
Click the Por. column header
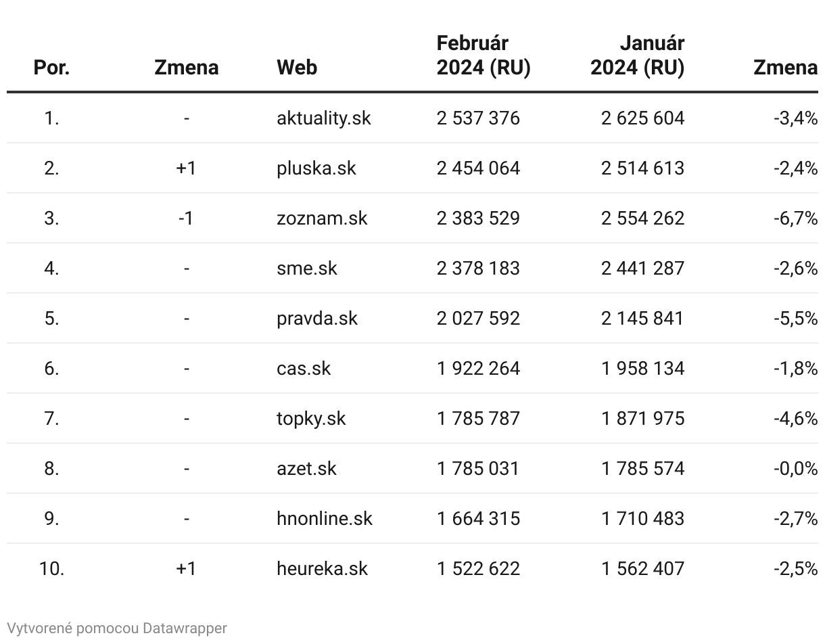pyautogui.click(x=51, y=68)
